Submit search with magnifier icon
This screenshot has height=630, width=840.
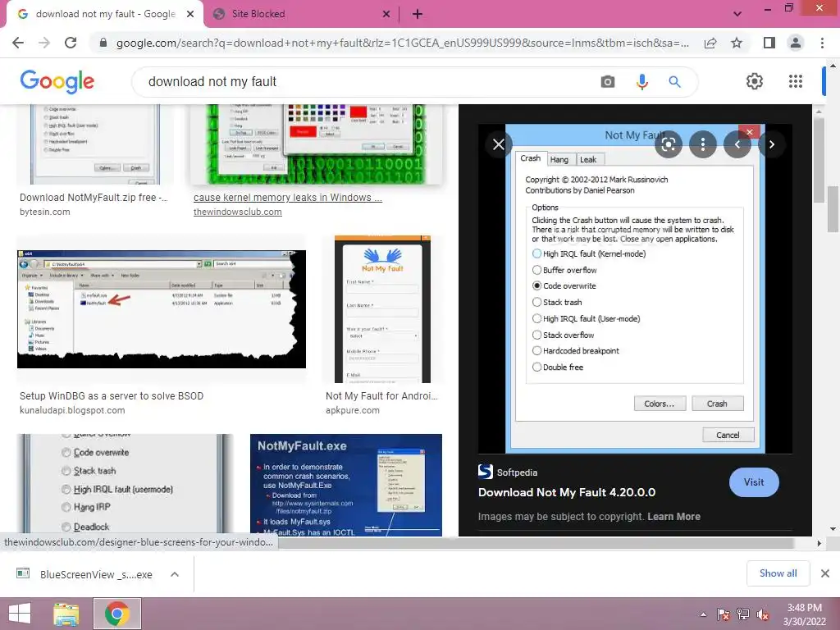click(x=674, y=82)
